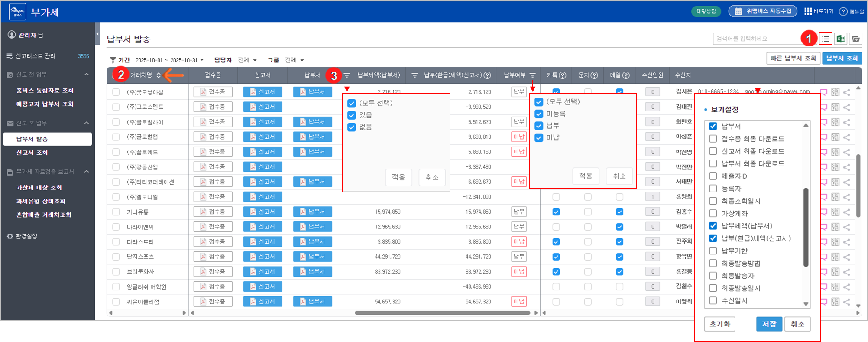Click the grey ledger icon in the (주)광동산업 row
This screenshot has height=342, width=868.
click(x=835, y=167)
